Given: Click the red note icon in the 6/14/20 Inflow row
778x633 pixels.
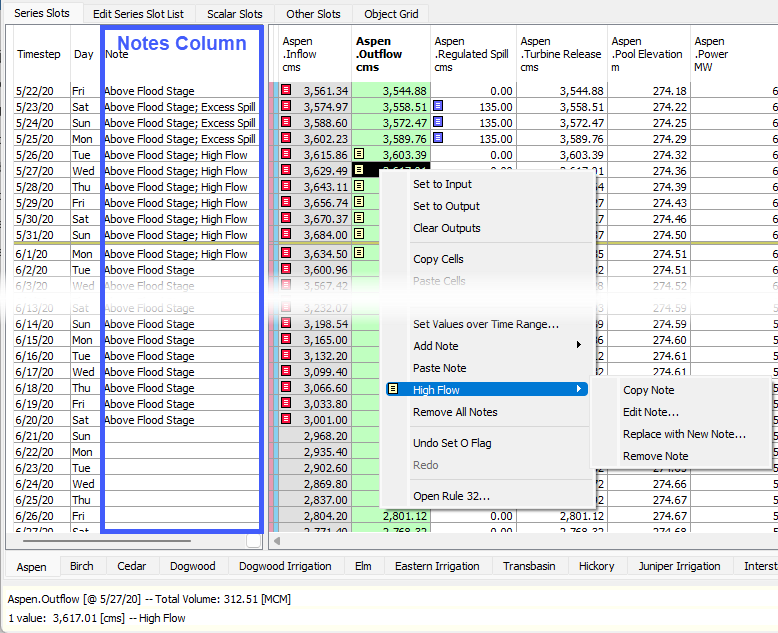Looking at the screenshot, I should point(286,324).
